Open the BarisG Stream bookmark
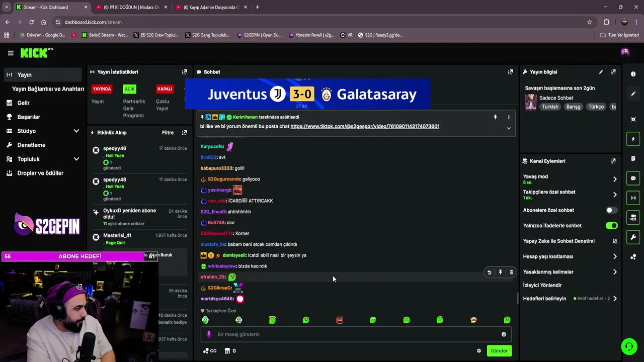 pyautogui.click(x=105, y=35)
